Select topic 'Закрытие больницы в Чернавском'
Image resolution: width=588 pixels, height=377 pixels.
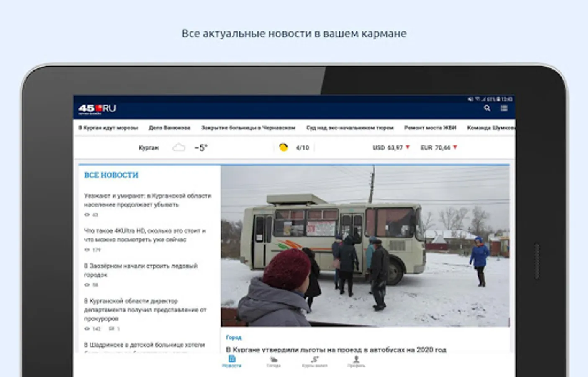[x=248, y=128]
